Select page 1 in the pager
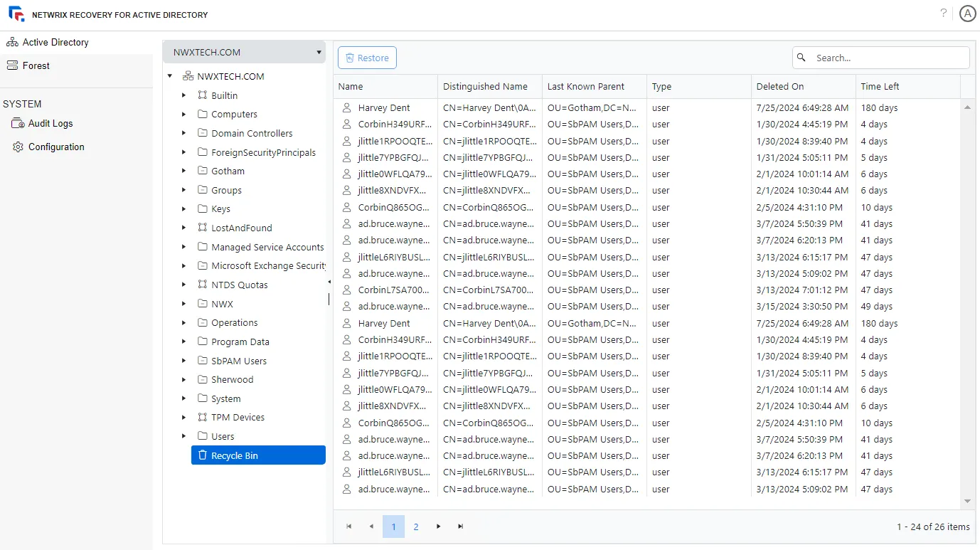Image resolution: width=980 pixels, height=550 pixels. pos(393,527)
